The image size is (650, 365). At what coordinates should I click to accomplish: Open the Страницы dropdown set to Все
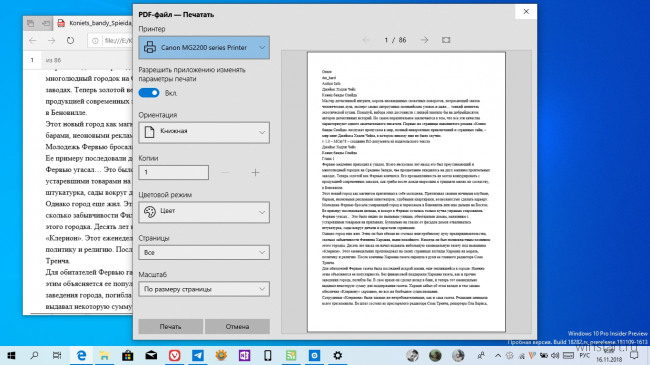click(204, 252)
